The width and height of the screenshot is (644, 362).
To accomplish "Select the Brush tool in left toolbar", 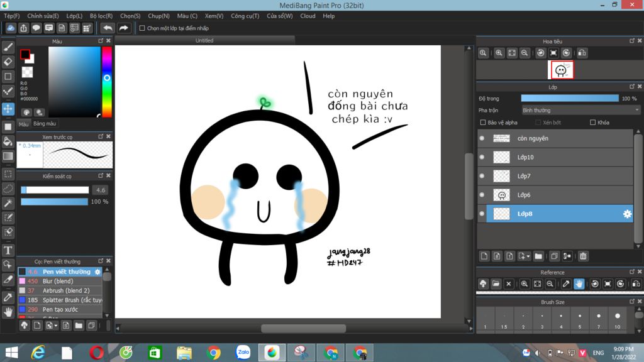I will pos(8,47).
